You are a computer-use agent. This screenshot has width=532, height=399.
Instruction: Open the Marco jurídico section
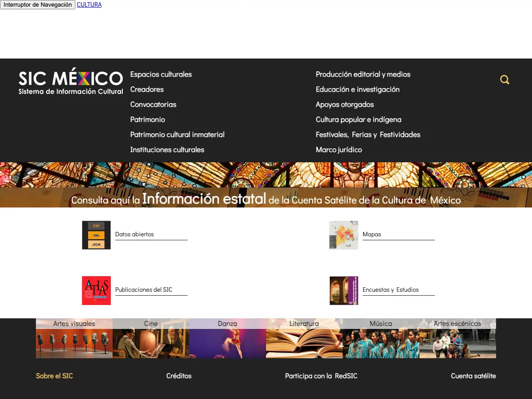pos(339,150)
